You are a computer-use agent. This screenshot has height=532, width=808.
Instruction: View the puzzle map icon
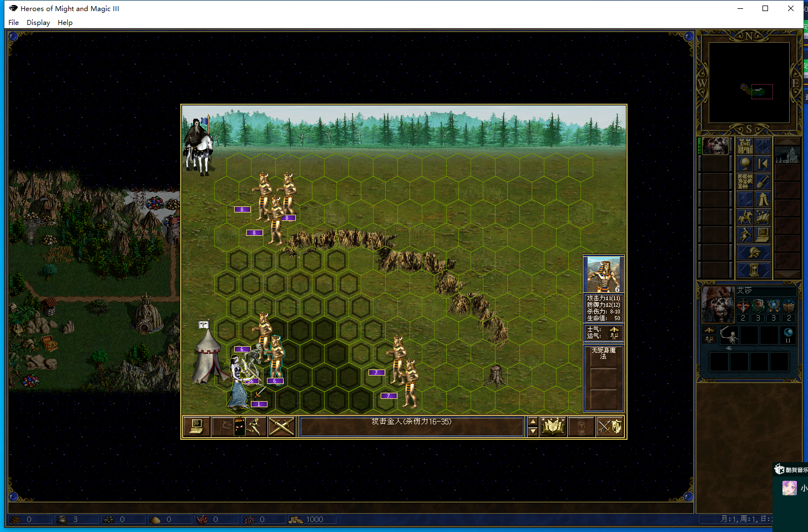point(745,181)
